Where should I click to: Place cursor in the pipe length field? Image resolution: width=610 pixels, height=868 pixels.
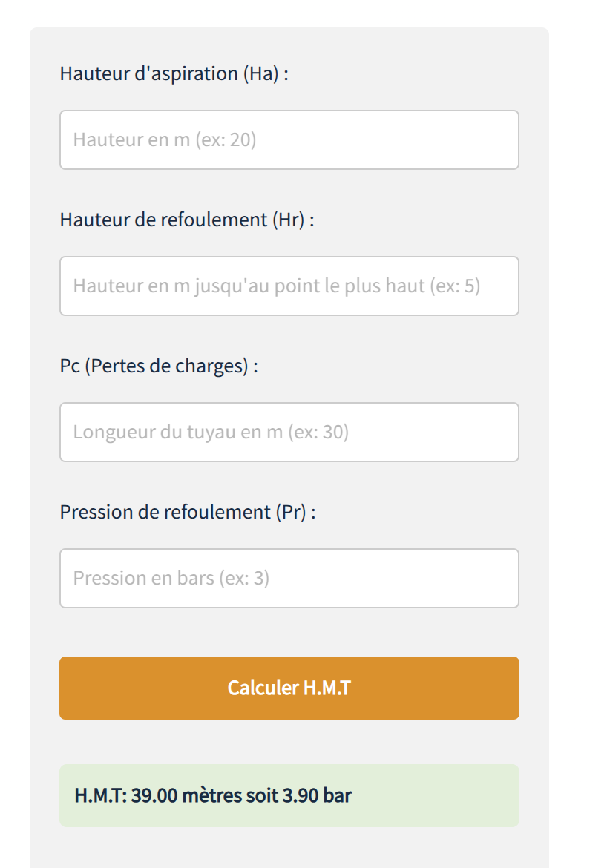(289, 433)
